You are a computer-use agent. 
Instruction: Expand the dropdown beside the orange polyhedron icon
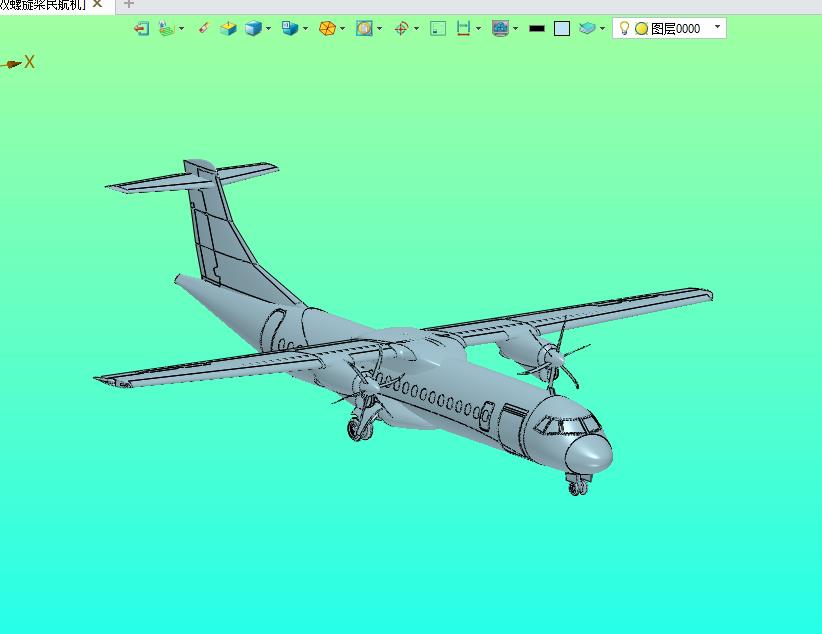(x=342, y=28)
